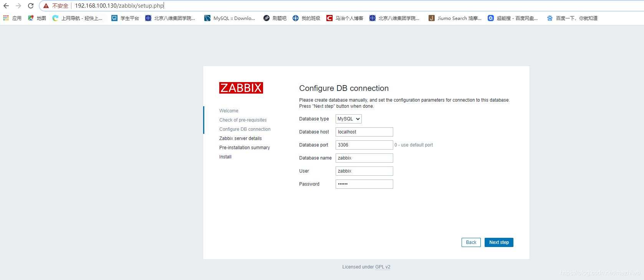Open the second 北京八维集团学院 bookmark
644x280 pixels.
394,18
